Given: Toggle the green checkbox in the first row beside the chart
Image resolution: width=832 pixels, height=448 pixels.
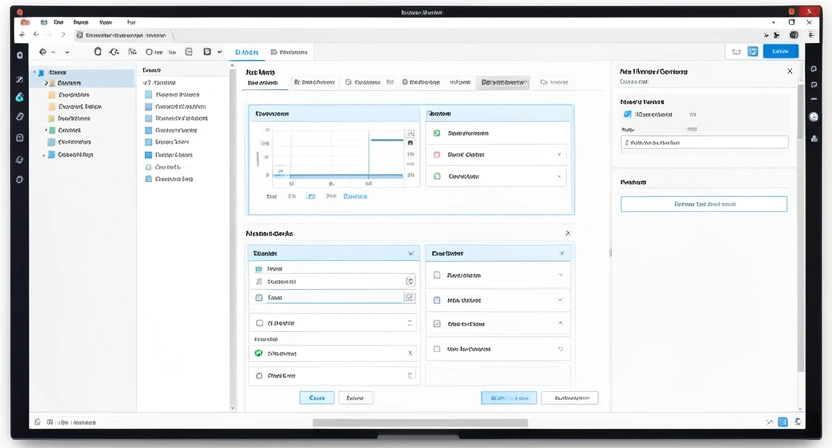Looking at the screenshot, I should [437, 133].
